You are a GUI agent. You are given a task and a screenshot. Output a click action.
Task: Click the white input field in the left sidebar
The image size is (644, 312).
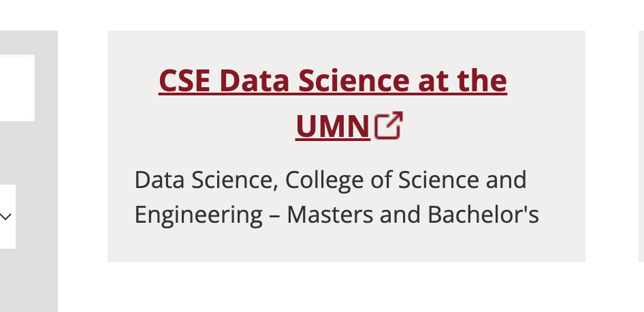(x=16, y=88)
